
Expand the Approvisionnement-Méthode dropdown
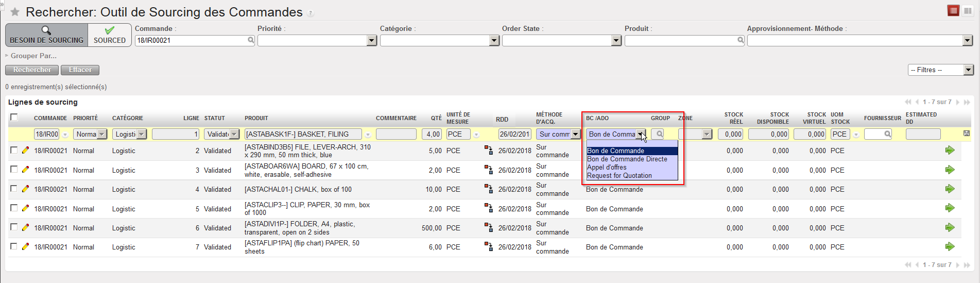[x=967, y=40]
